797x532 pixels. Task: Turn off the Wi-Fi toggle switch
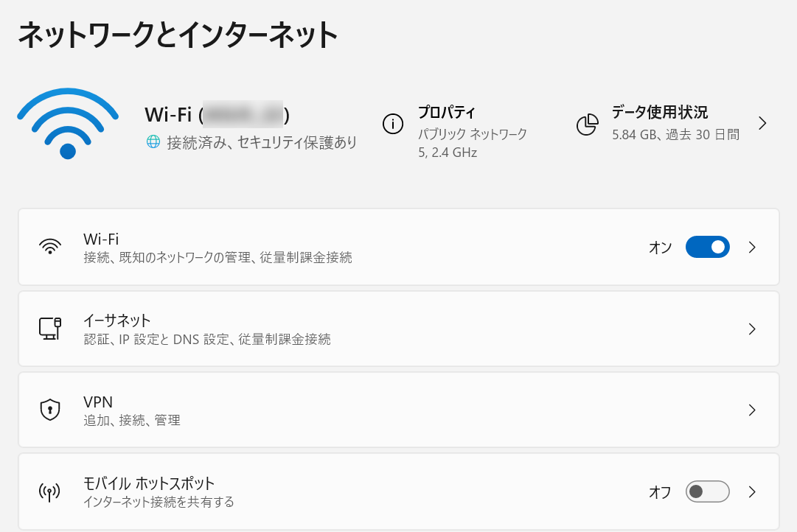click(707, 247)
